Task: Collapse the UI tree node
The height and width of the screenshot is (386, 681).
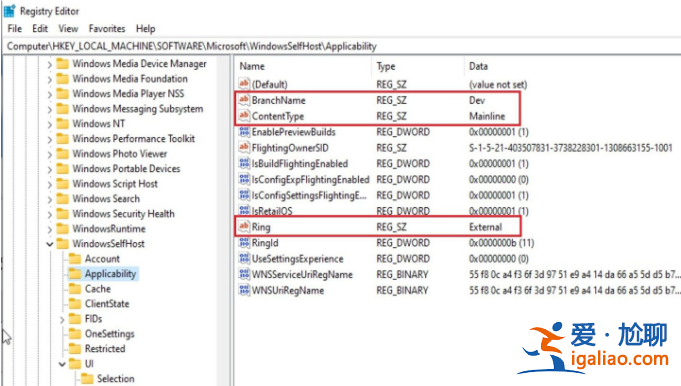Action: [x=62, y=364]
